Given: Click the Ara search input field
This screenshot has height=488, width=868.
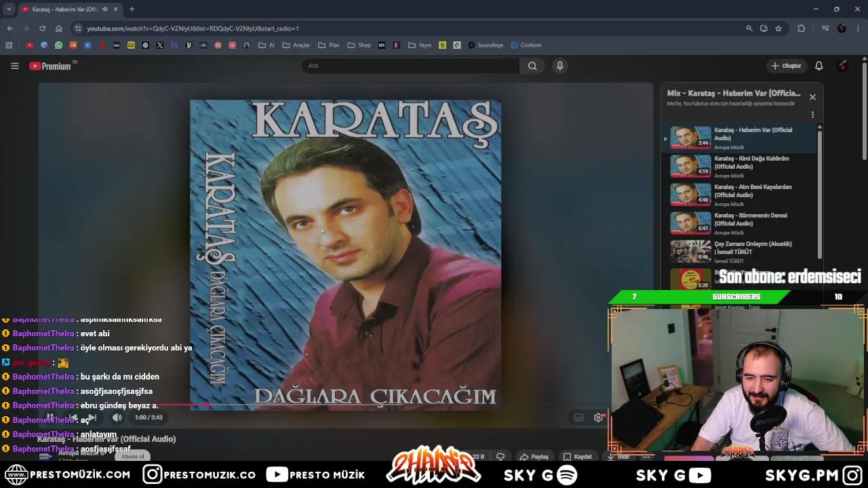Looking at the screenshot, I should coord(410,66).
